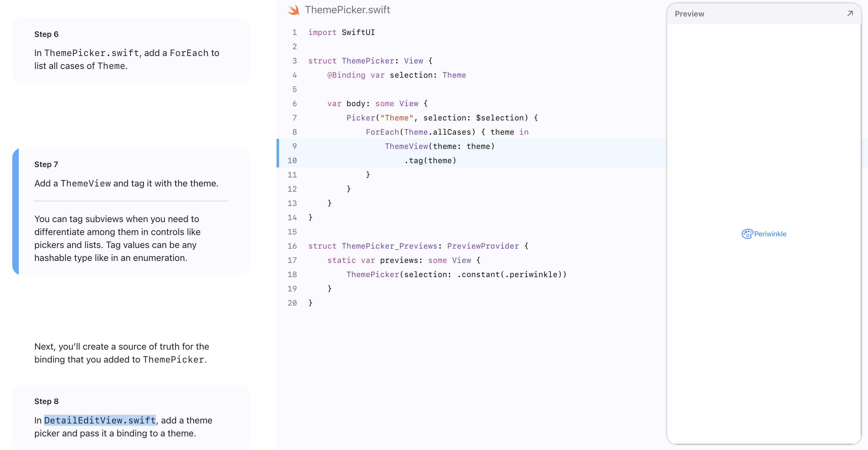Click the ThemePicker(selection: .constant) preview line

(456, 274)
